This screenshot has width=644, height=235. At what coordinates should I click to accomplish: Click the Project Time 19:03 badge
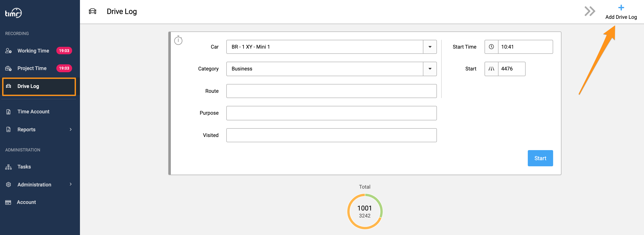click(64, 68)
